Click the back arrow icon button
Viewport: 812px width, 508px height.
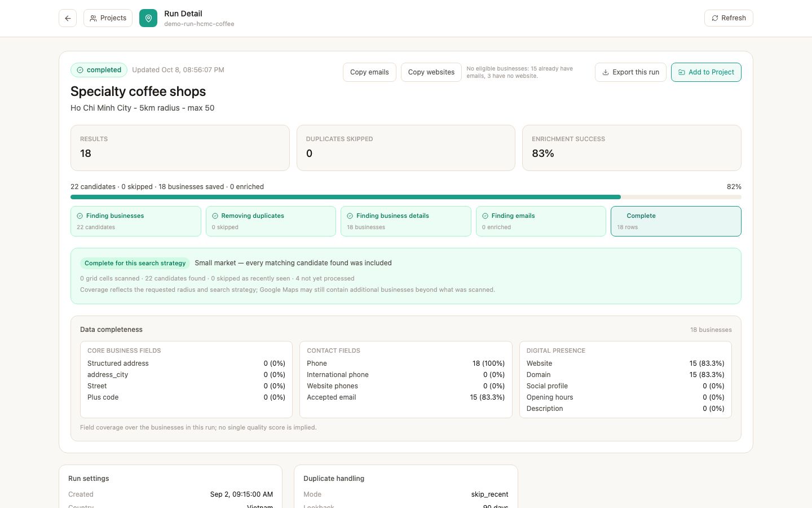pos(68,18)
